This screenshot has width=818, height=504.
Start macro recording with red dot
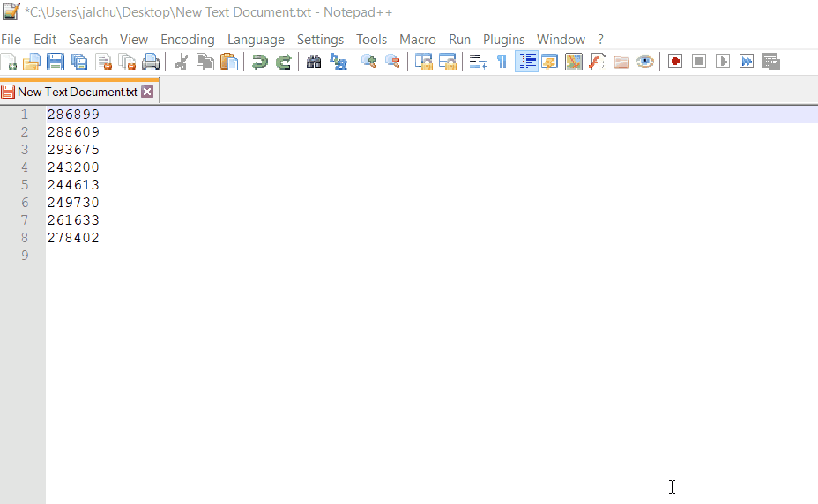click(675, 62)
